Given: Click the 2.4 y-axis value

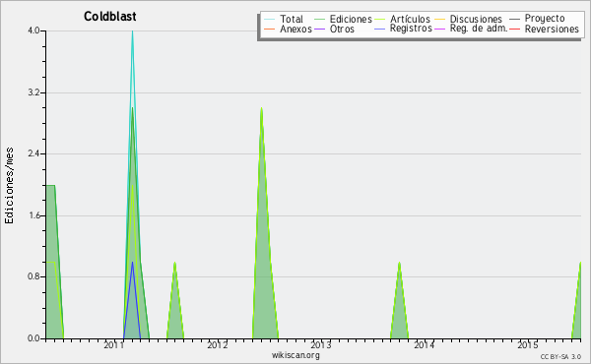Looking at the screenshot, I should pos(33,153).
